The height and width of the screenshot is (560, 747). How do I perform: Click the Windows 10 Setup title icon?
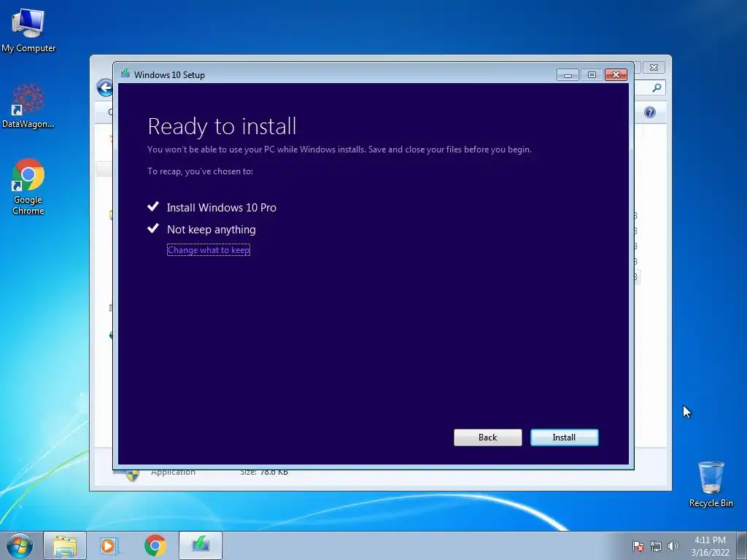125,74
